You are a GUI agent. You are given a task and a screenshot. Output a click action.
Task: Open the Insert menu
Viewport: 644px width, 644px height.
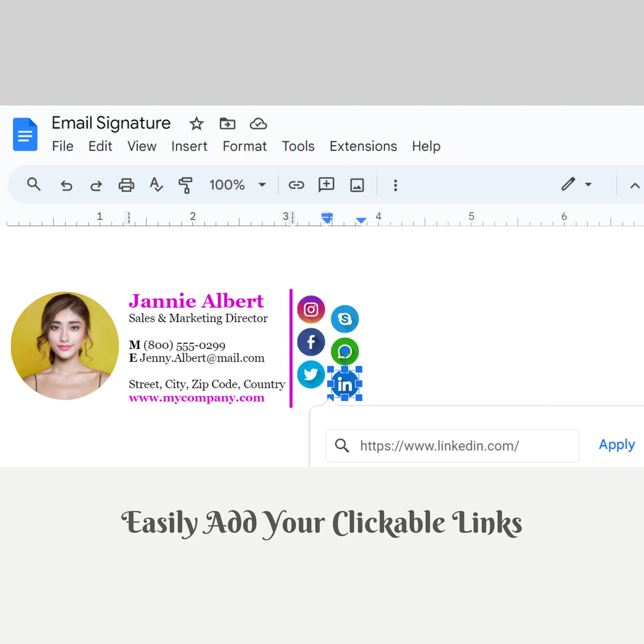tap(189, 146)
